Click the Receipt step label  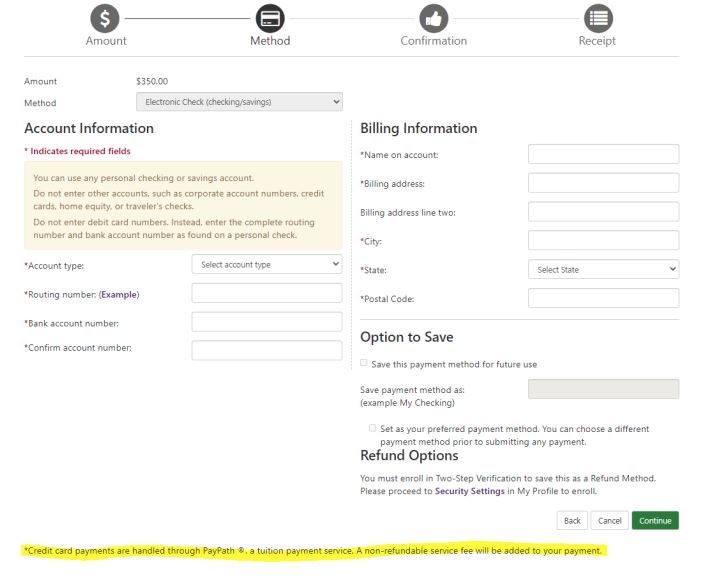pyautogui.click(x=597, y=41)
